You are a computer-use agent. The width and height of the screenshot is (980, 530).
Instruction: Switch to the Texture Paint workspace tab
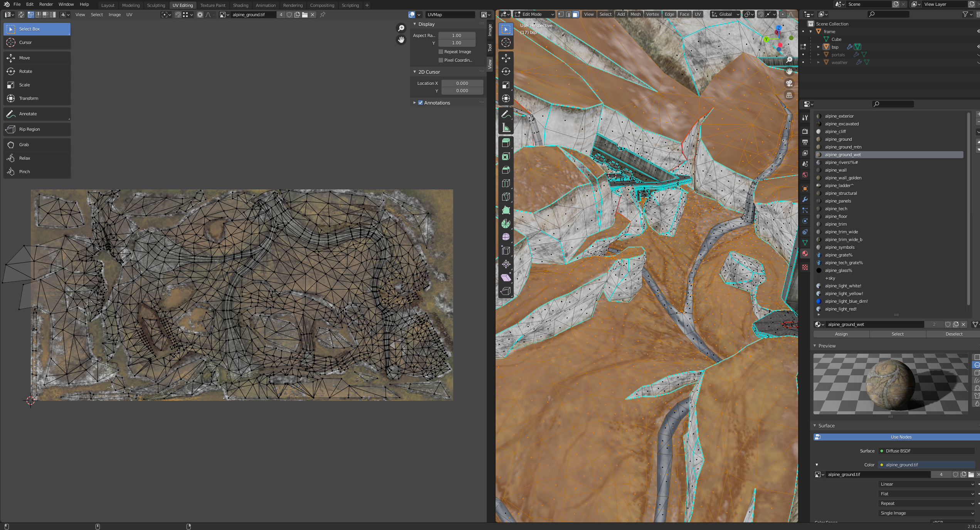point(213,5)
